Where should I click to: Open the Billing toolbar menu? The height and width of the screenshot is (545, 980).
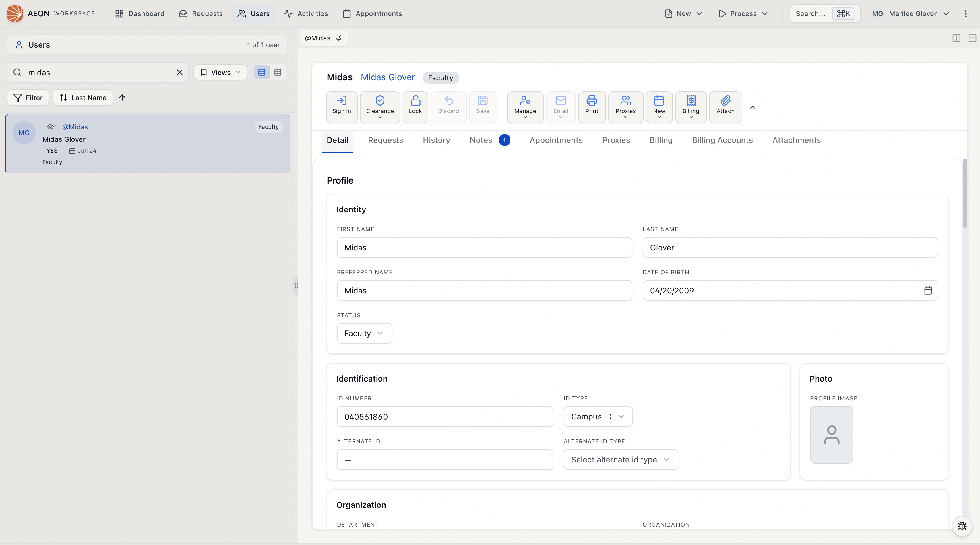[x=690, y=107]
